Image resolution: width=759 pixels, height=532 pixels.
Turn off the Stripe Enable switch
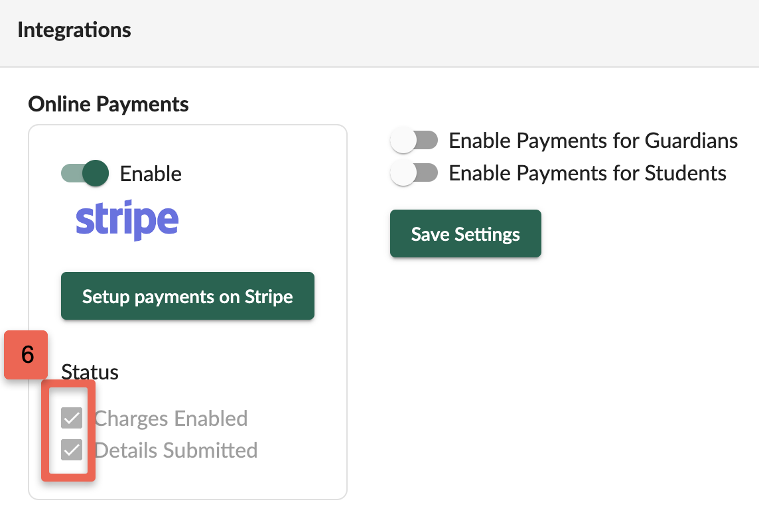(x=85, y=173)
